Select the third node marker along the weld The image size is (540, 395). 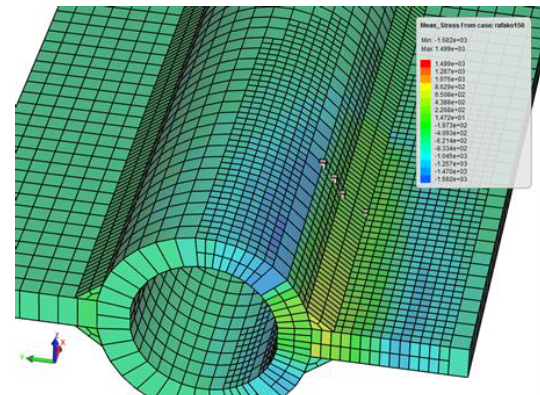pos(342,193)
